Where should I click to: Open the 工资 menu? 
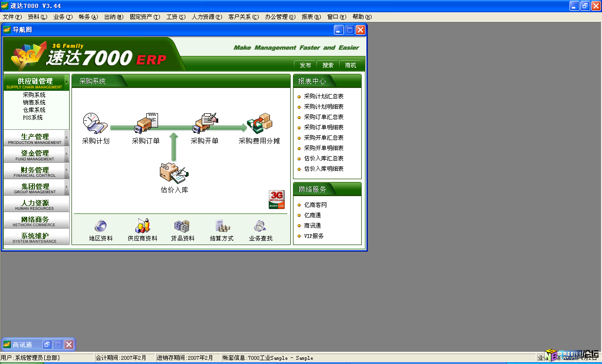(x=176, y=17)
